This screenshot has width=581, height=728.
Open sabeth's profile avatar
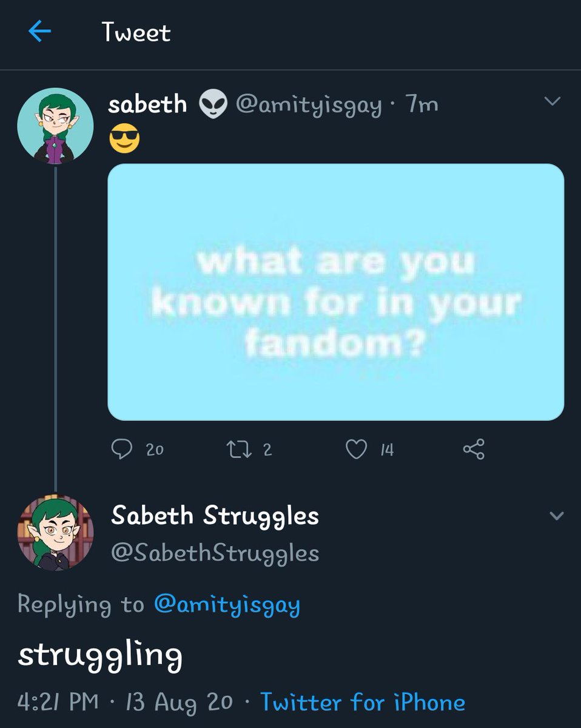[56, 126]
